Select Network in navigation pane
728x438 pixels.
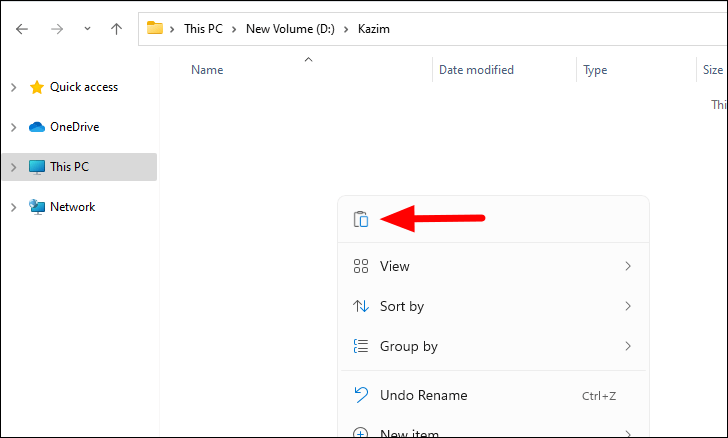[x=72, y=207]
